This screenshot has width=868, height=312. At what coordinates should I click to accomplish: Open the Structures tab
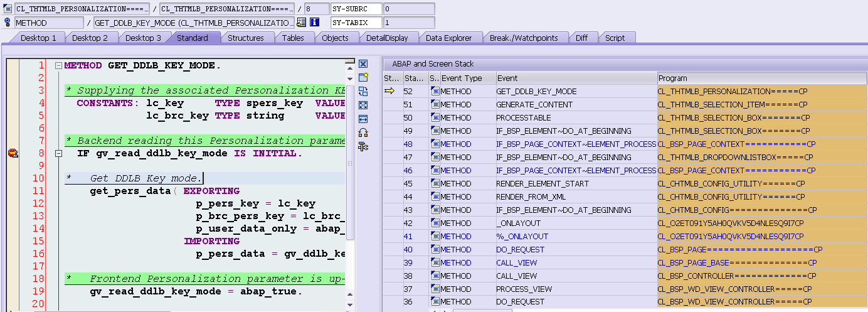pos(246,38)
